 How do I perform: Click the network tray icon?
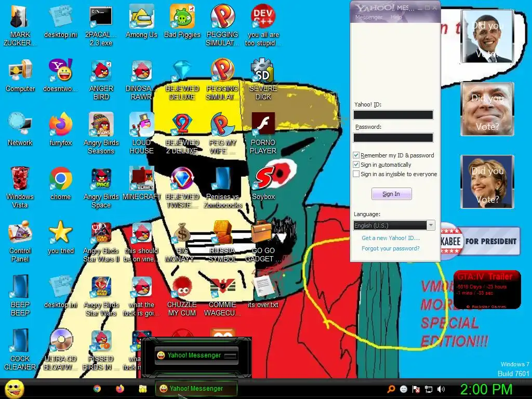coord(429,389)
